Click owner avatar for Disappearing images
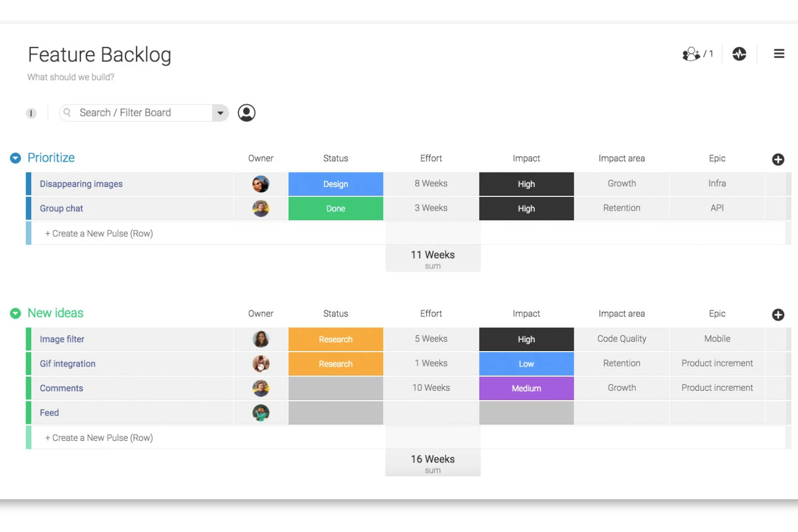The width and height of the screenshot is (798, 532). point(260,184)
